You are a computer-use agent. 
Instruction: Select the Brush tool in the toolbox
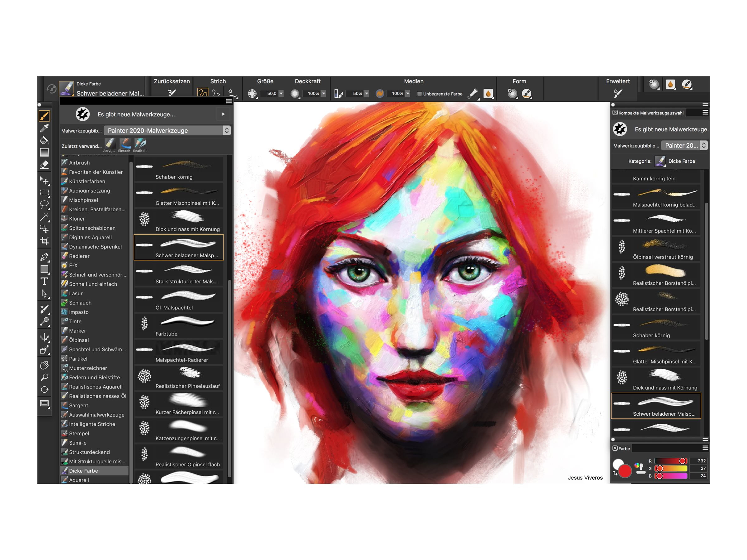(x=45, y=116)
